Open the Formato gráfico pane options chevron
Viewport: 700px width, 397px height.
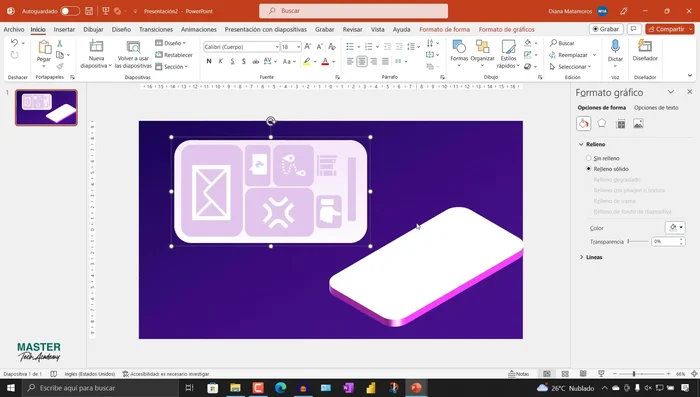pos(671,92)
